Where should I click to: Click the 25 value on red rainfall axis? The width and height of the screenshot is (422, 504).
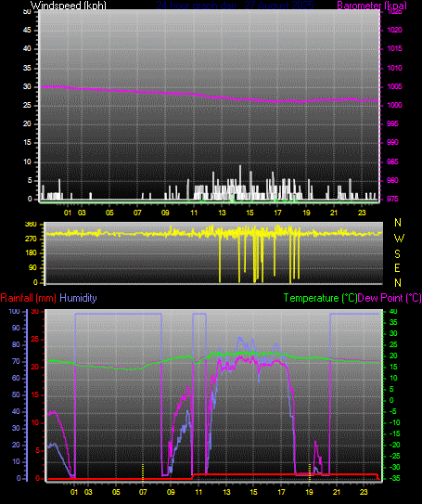(x=35, y=340)
